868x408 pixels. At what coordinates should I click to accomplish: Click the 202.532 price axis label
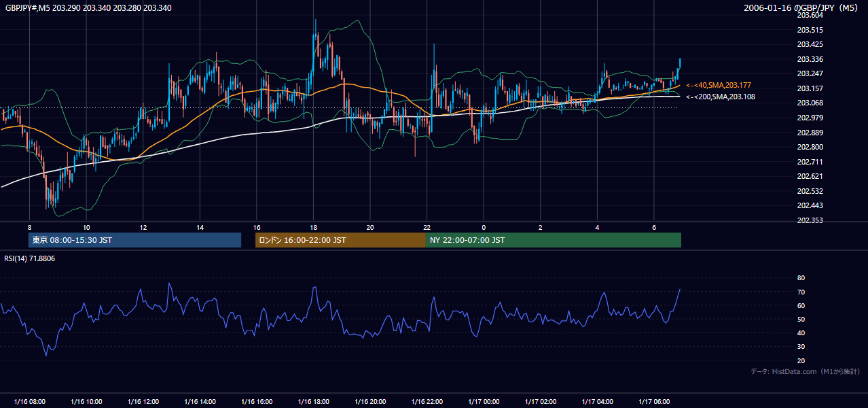coord(810,191)
